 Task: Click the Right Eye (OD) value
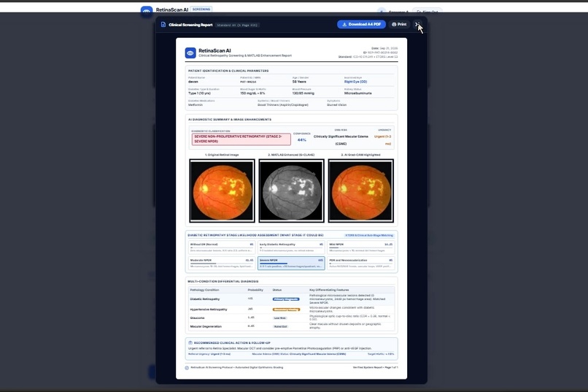pos(355,82)
